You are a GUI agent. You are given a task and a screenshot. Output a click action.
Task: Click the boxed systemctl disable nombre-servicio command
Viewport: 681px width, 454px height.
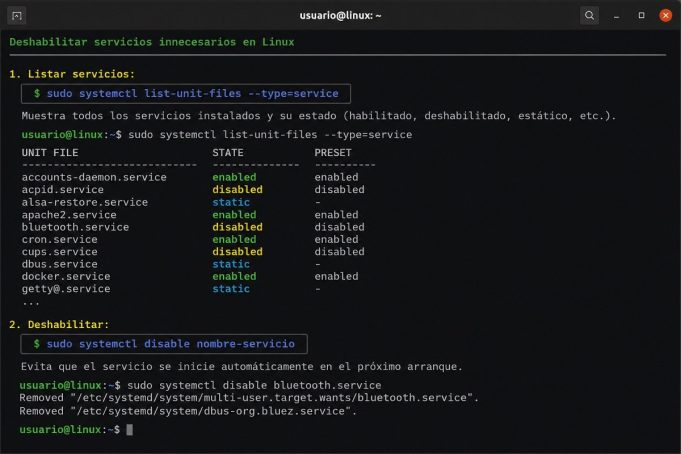164,344
